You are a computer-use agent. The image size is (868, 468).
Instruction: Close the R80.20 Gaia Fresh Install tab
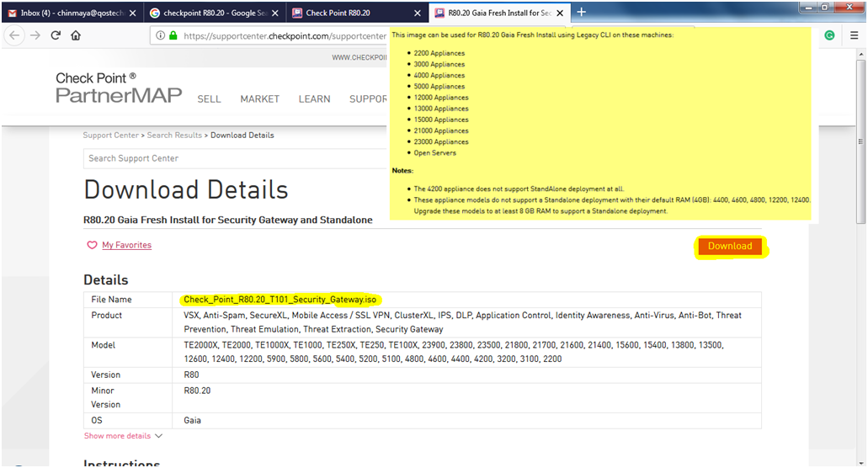click(560, 13)
